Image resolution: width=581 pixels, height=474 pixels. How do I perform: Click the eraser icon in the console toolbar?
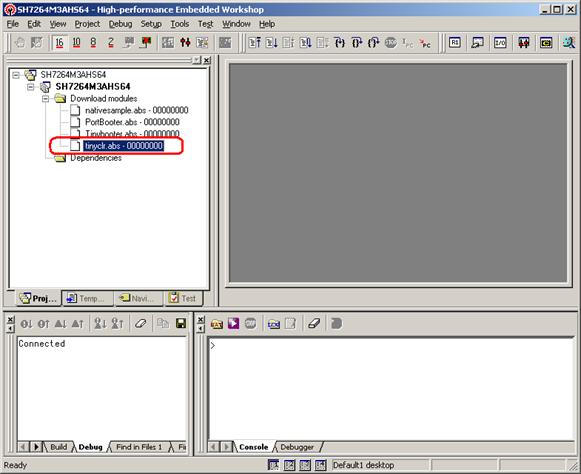[x=313, y=324]
